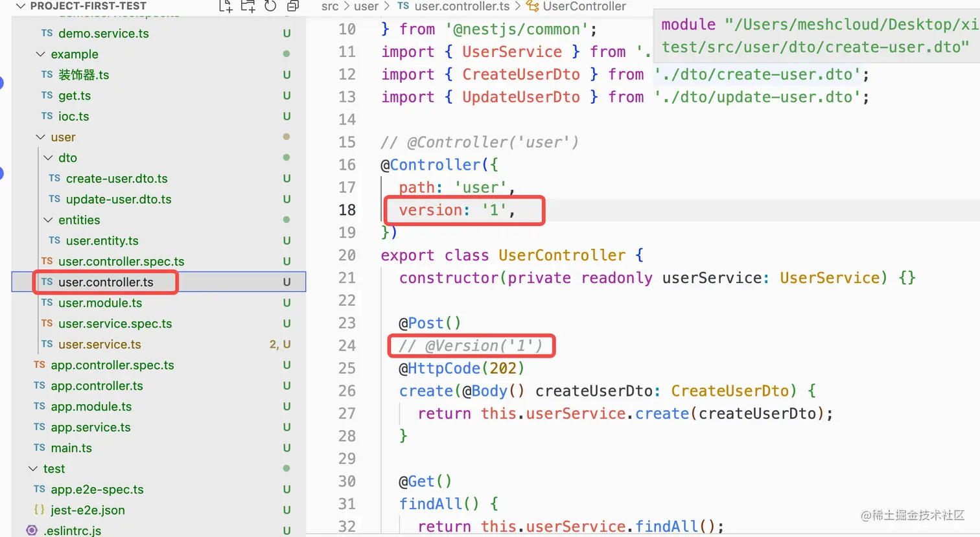The height and width of the screenshot is (537, 980).
Task: Click the '@nestjs/common' module string
Action: 517,29
